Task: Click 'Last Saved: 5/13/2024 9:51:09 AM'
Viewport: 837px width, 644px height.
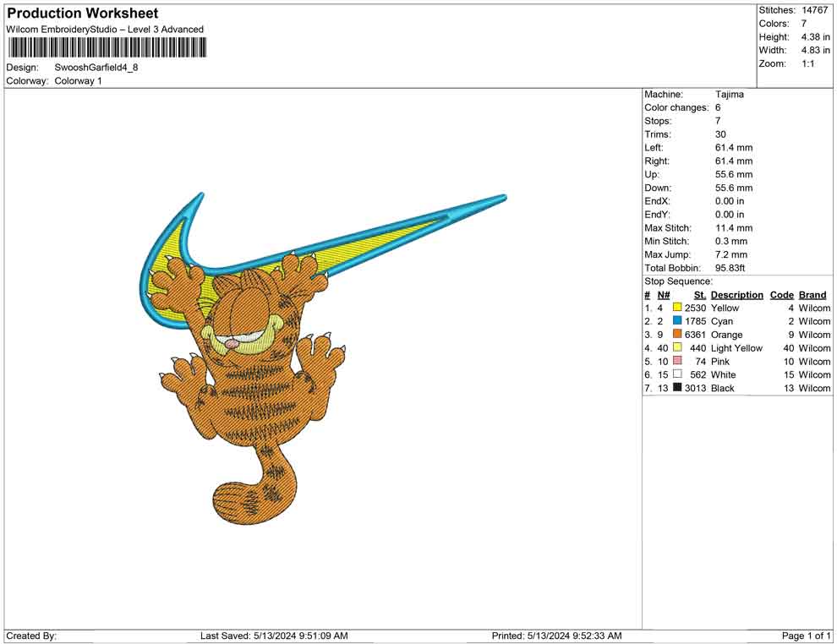Action: pyautogui.click(x=274, y=636)
